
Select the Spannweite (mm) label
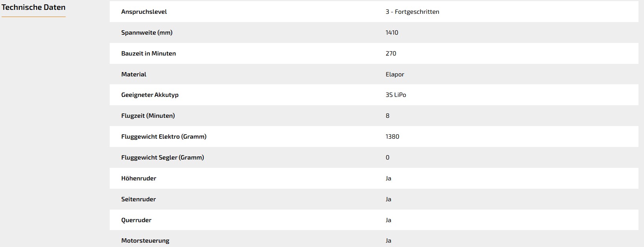(147, 33)
